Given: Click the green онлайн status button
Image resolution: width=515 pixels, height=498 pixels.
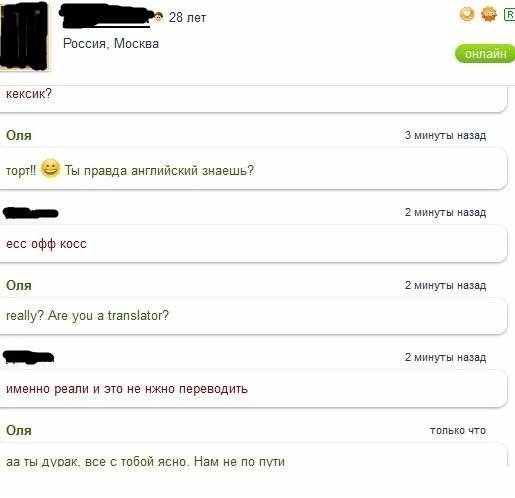Looking at the screenshot, I should [x=485, y=53].
